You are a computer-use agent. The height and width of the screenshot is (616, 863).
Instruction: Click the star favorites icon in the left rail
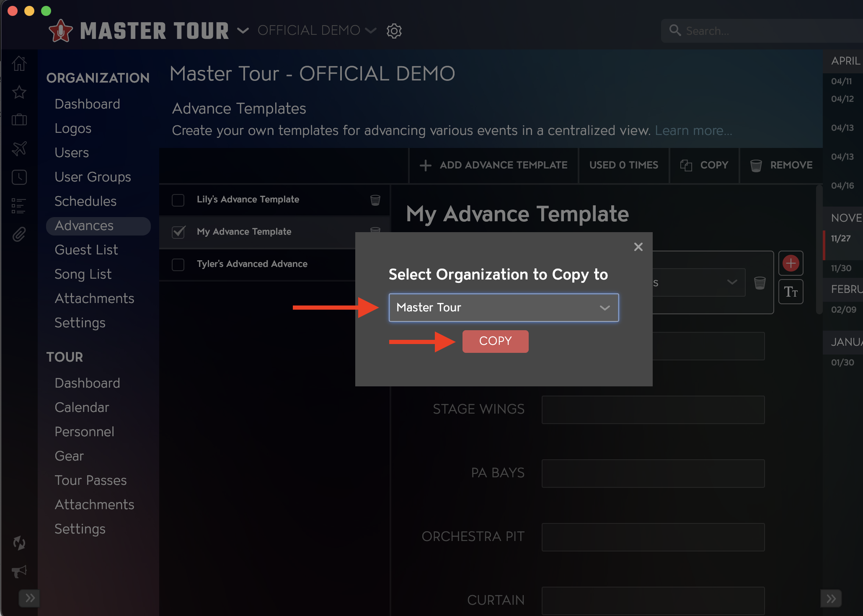pos(19,92)
